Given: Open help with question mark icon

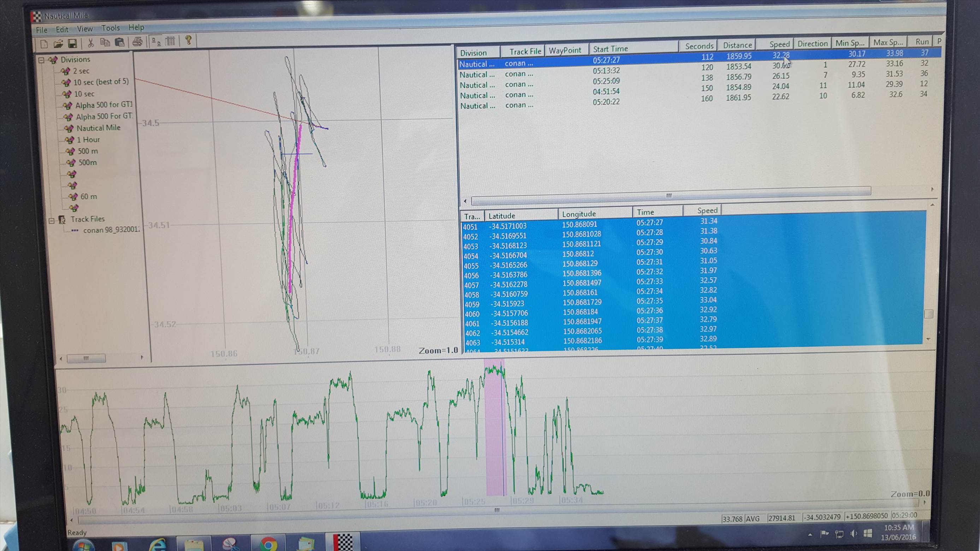Looking at the screenshot, I should click(x=188, y=40).
